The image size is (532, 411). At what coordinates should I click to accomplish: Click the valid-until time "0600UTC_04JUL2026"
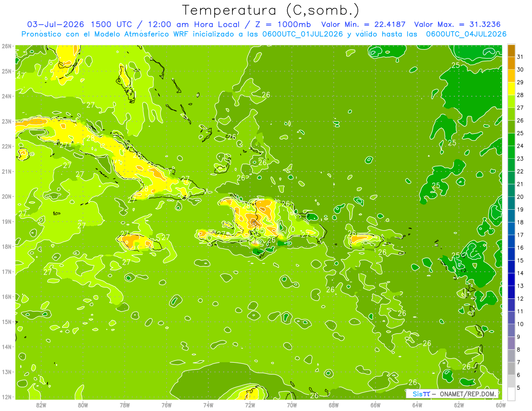(466, 34)
